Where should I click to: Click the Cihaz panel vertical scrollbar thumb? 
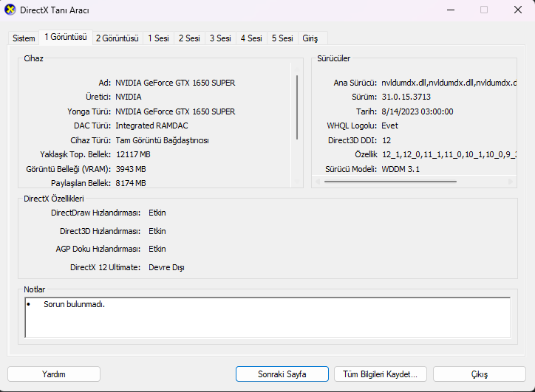(x=297, y=107)
